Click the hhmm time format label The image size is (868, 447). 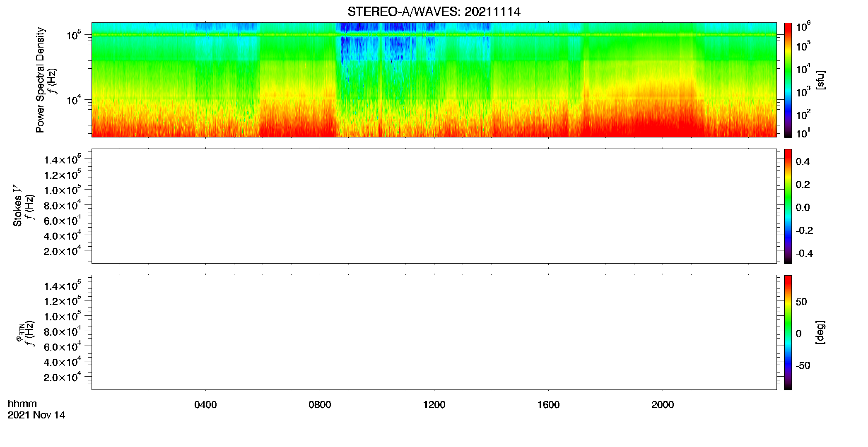22,404
